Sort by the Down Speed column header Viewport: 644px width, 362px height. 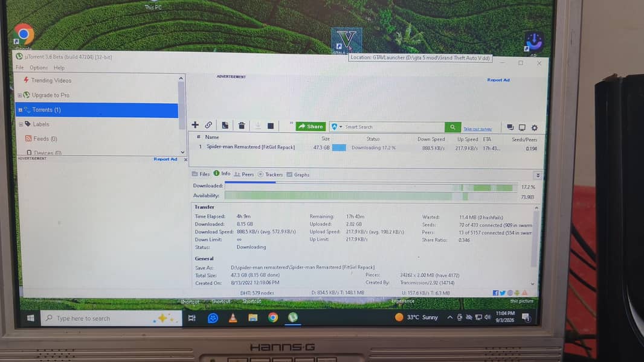coord(431,139)
